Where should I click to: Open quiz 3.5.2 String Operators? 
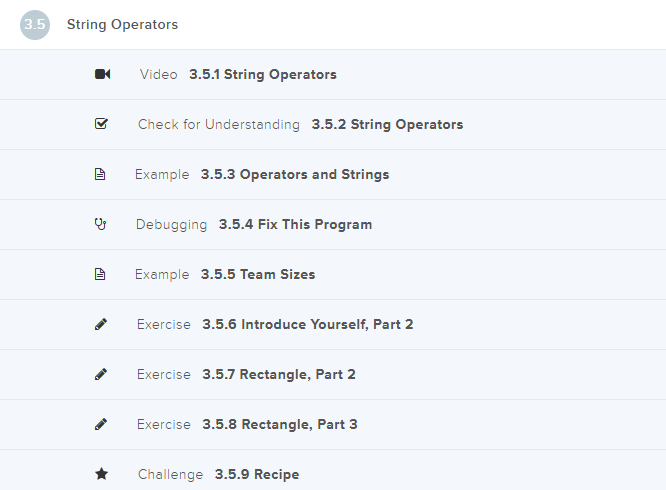(x=386, y=125)
